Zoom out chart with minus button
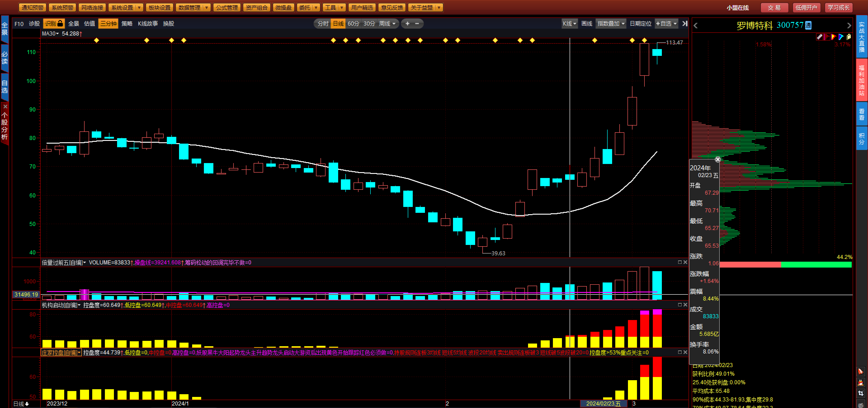868x408 pixels. (417, 24)
